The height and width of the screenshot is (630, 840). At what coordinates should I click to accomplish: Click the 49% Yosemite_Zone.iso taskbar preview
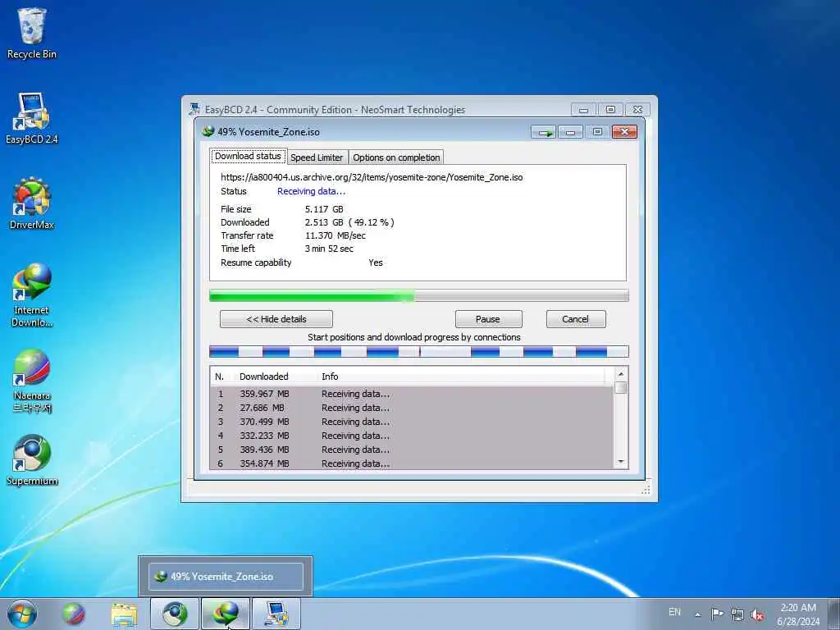pos(226,577)
